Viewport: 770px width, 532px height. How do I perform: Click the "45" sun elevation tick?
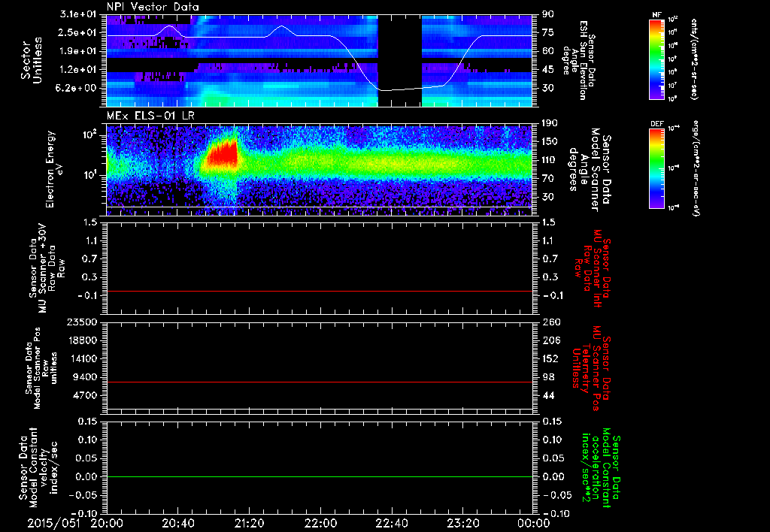[x=547, y=70]
